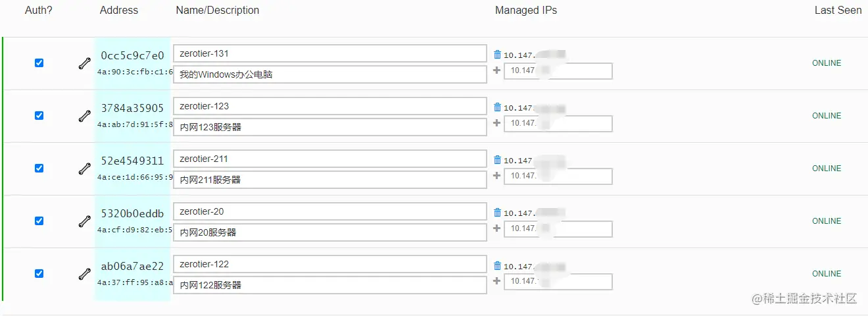
Task: Sort by Last Seen column header
Action: point(838,11)
